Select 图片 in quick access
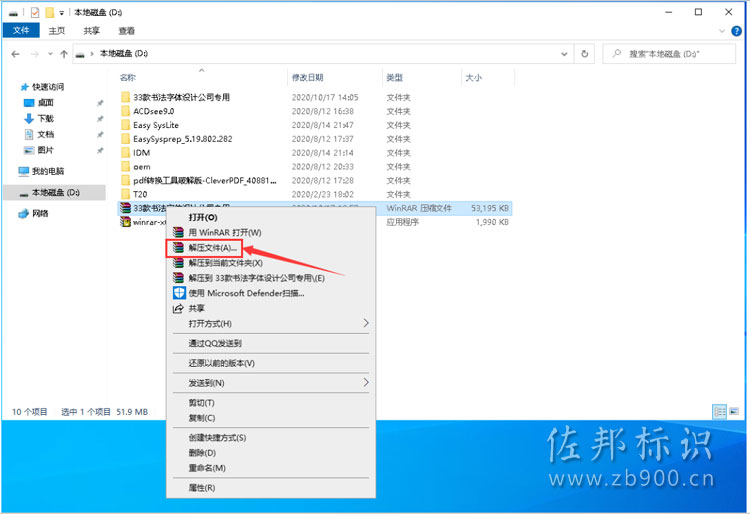Image resolution: width=750 pixels, height=514 pixels. point(45,150)
